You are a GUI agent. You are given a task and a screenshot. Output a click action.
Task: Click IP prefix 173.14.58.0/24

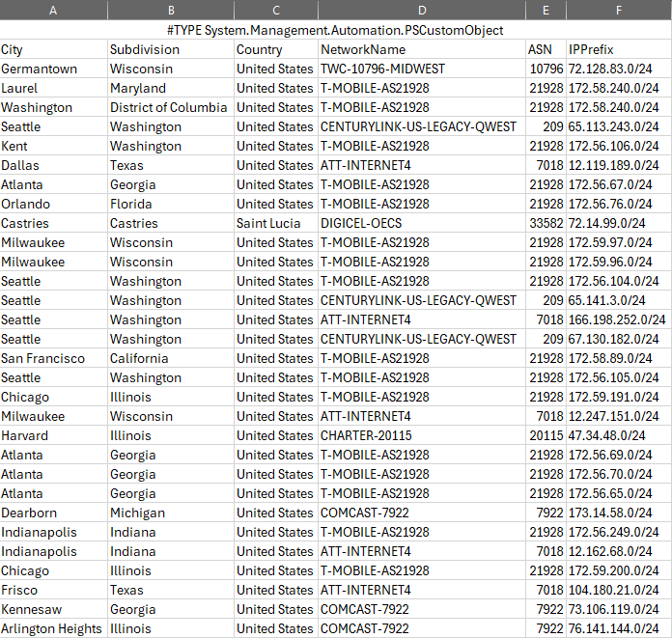click(x=619, y=512)
